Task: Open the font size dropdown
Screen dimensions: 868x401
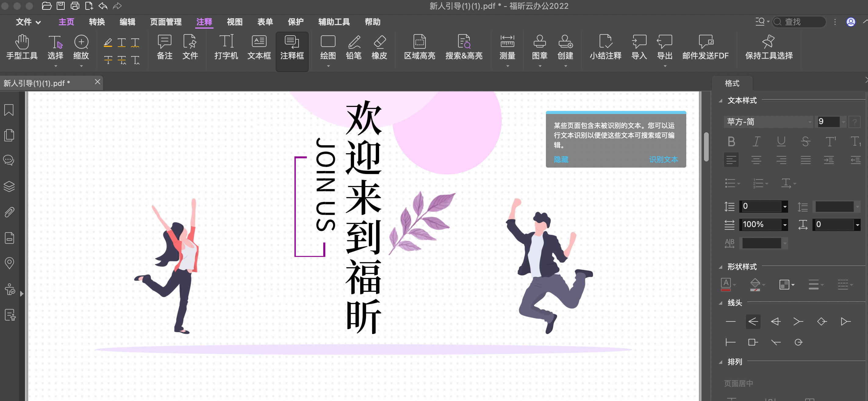Action: (x=843, y=122)
